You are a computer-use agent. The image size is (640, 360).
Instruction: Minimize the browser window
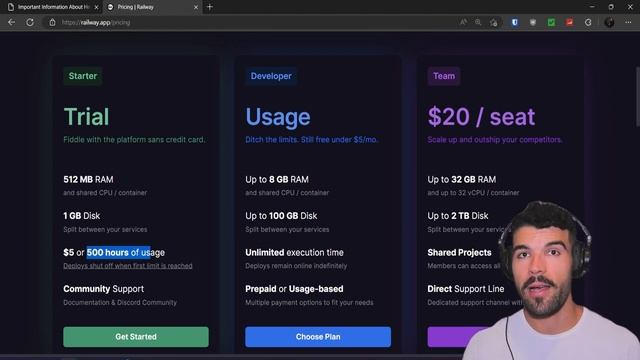click(592, 7)
